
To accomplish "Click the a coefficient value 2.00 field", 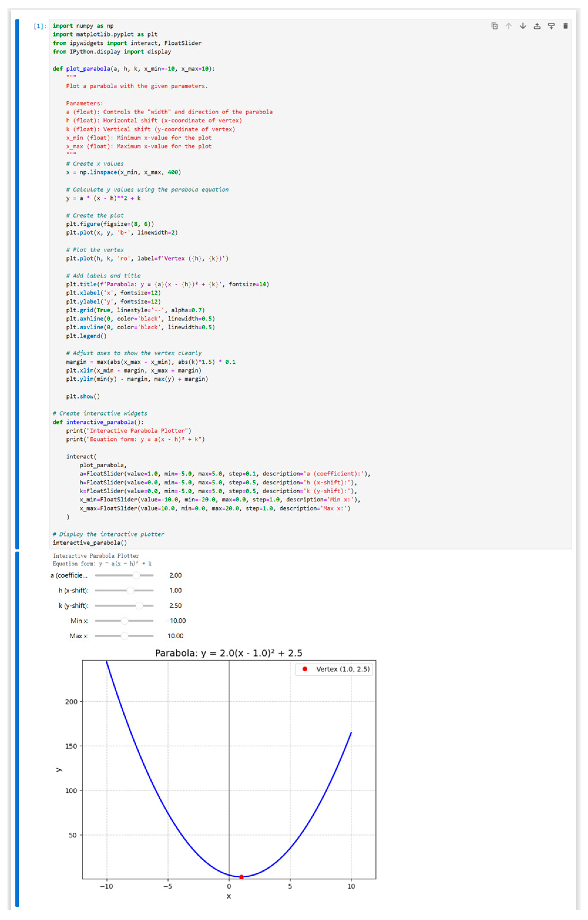I will (x=175, y=575).
